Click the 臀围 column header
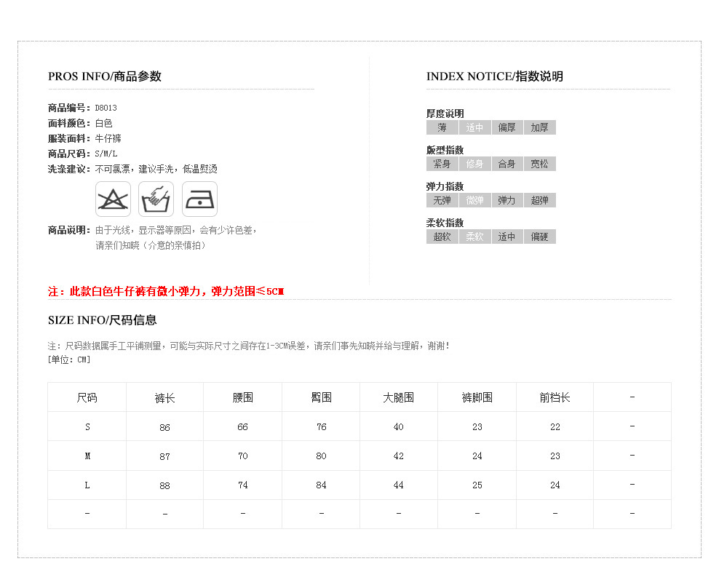Image resolution: width=719 pixels, height=588 pixels. click(321, 397)
